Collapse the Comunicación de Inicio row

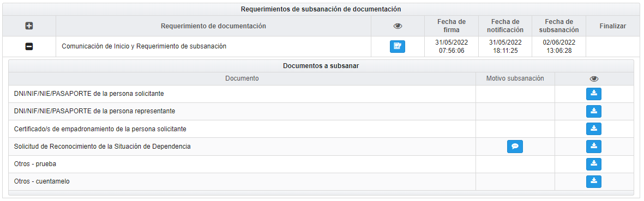click(x=29, y=47)
